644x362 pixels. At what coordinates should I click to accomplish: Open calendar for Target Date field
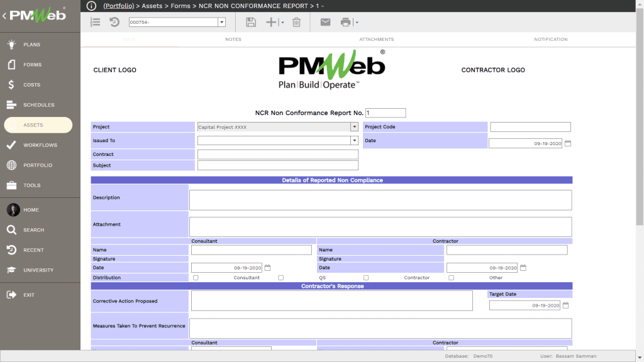point(566,305)
